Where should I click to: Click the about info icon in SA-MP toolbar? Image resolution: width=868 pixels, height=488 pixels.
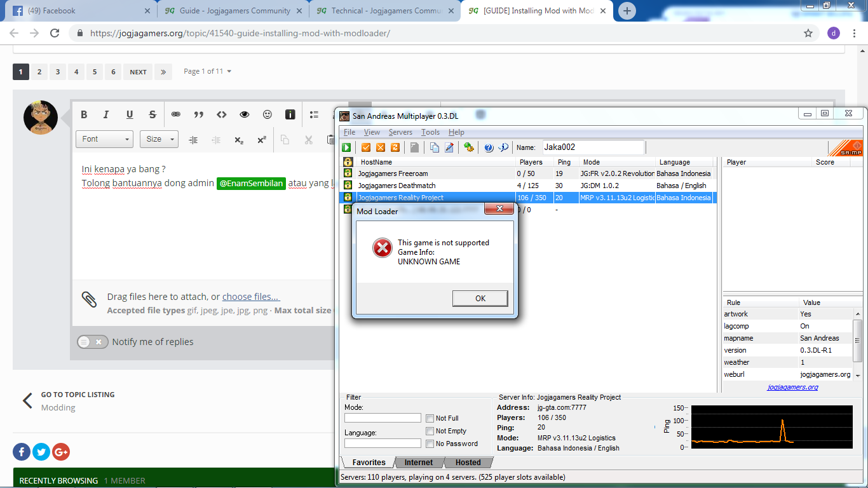pos(503,147)
